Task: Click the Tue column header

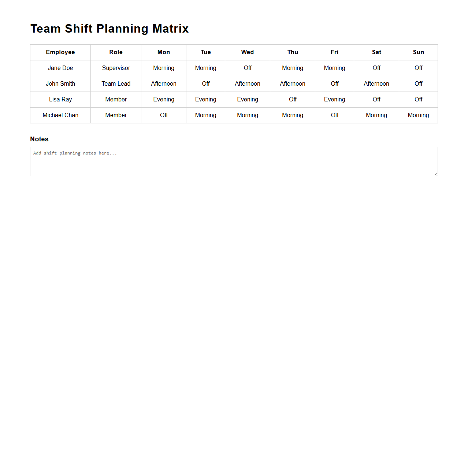Action: click(205, 52)
